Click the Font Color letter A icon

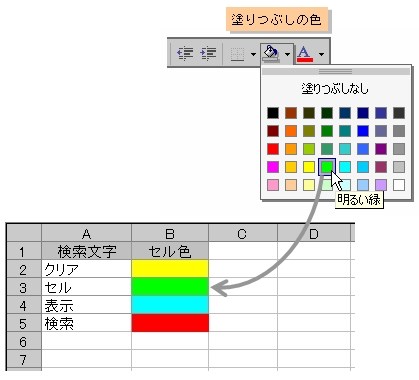305,53
